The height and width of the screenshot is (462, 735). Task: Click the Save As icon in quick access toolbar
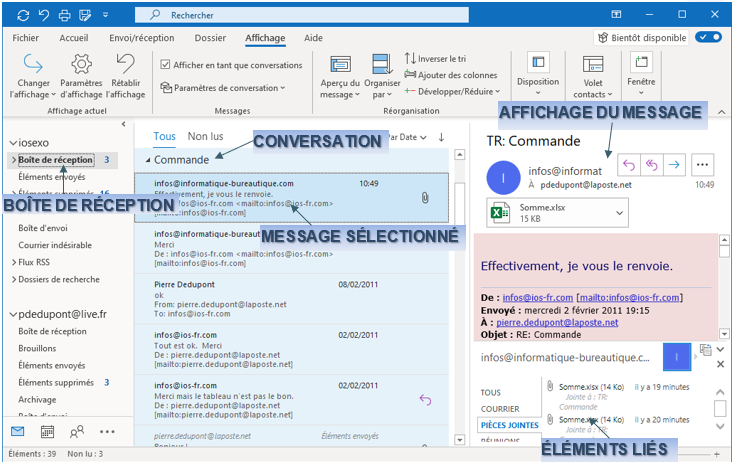tap(85, 15)
